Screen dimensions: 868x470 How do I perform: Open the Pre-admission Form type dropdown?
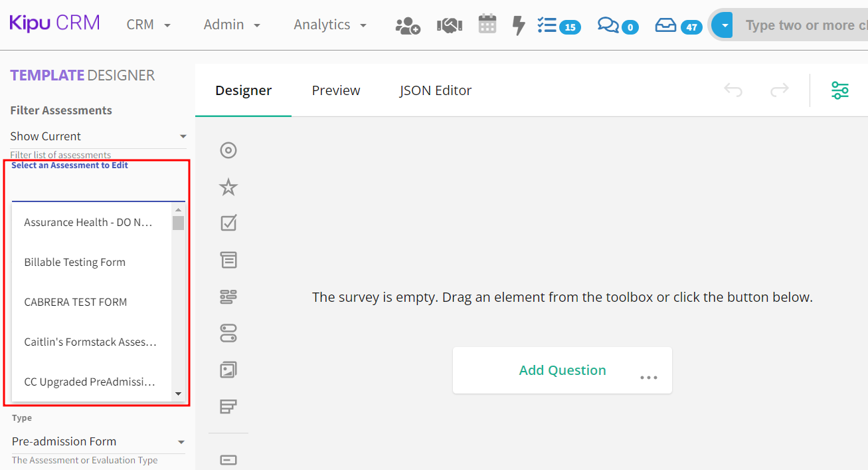tap(98, 441)
